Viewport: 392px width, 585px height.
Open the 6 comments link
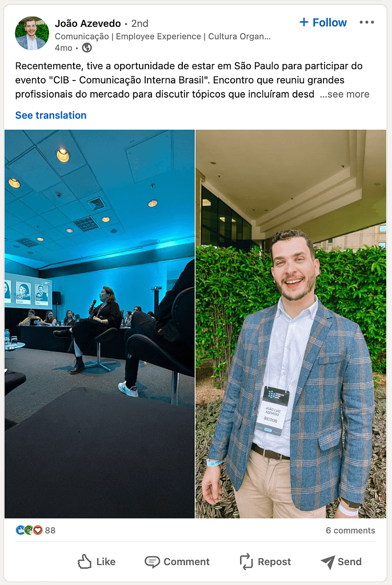click(x=350, y=531)
